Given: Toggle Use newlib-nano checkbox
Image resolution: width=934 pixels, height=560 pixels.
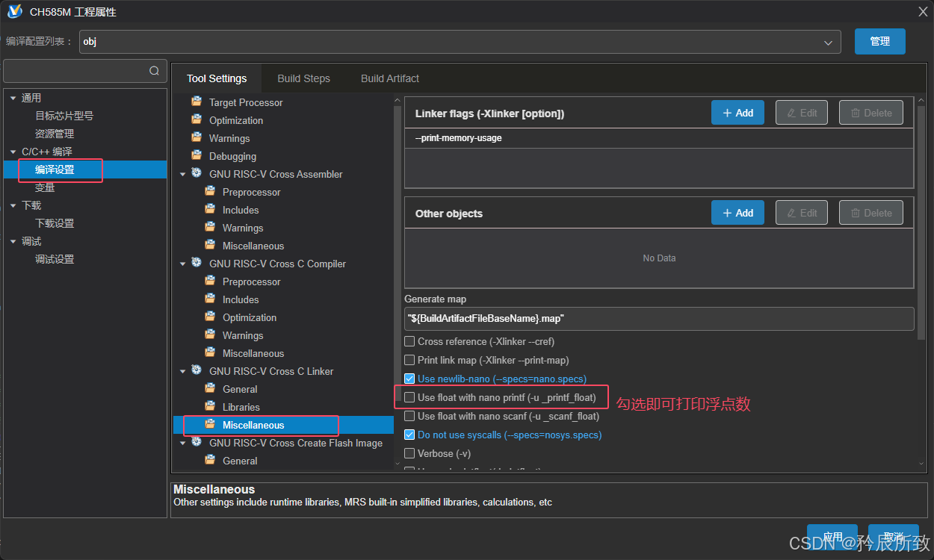Looking at the screenshot, I should click(x=409, y=379).
